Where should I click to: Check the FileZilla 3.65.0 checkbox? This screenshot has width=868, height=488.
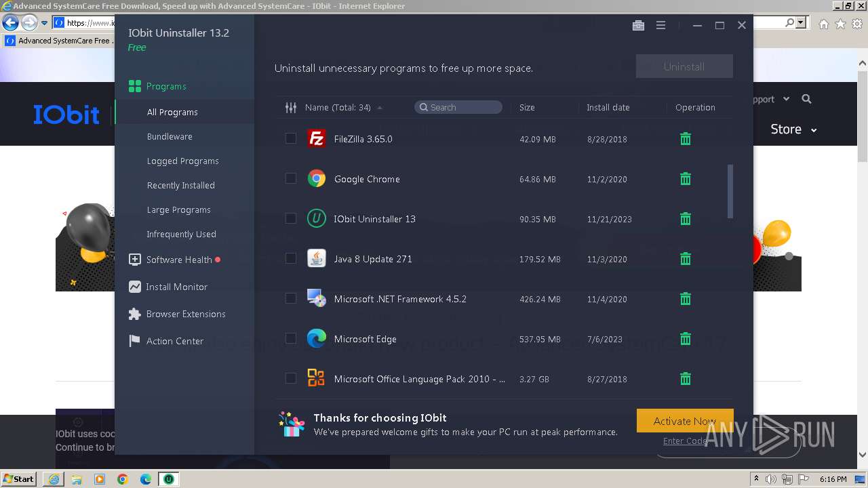pos(291,139)
